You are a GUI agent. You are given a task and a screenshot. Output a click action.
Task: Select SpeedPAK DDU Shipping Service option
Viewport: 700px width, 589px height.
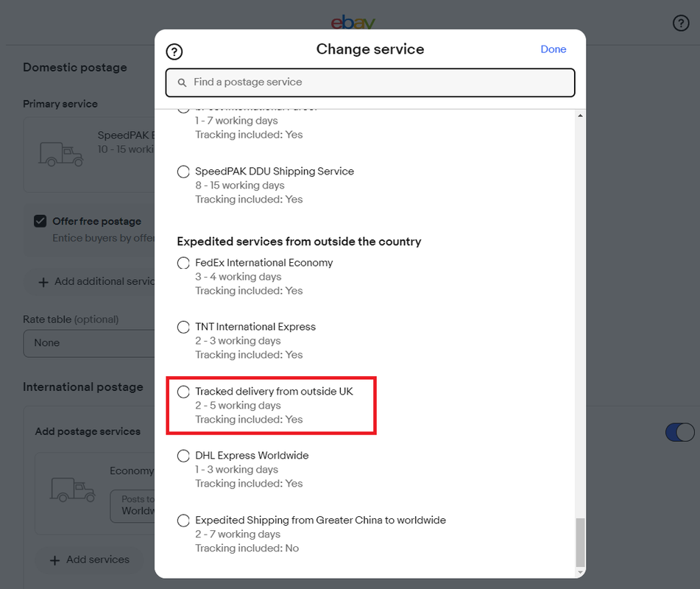coord(183,172)
